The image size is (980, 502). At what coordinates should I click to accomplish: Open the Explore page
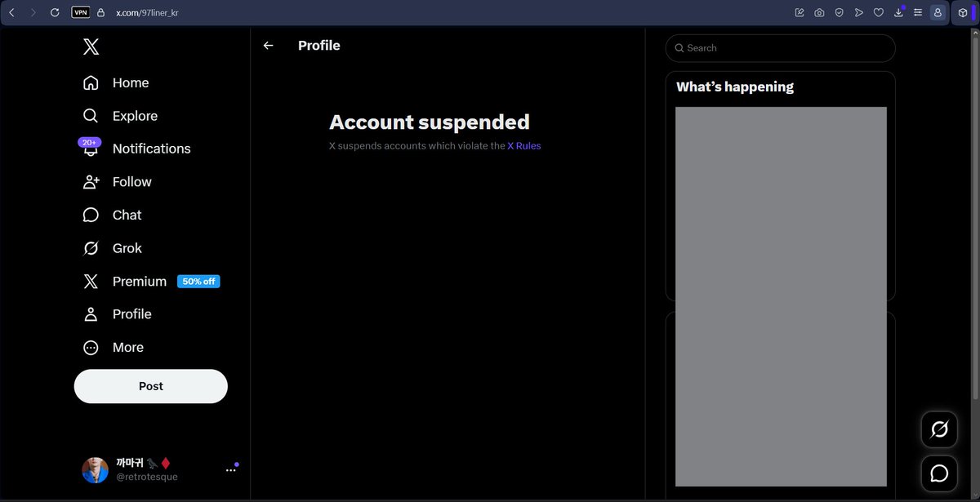pos(120,116)
